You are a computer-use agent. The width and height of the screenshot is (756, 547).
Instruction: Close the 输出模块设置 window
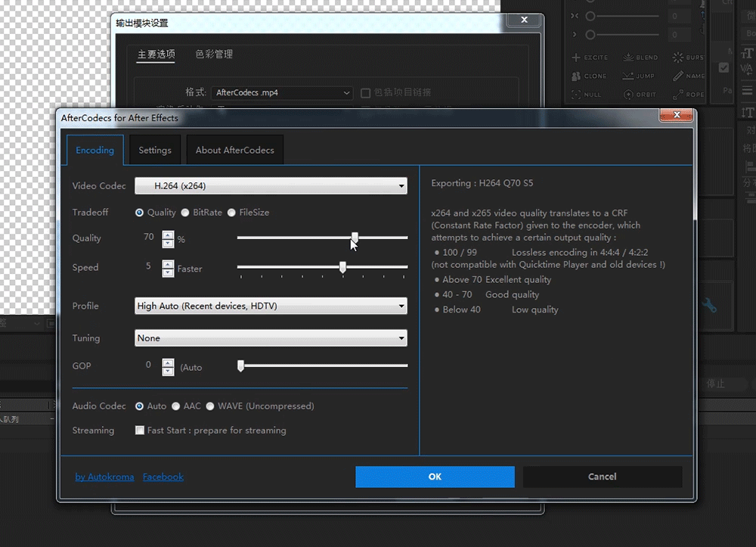coord(524,20)
